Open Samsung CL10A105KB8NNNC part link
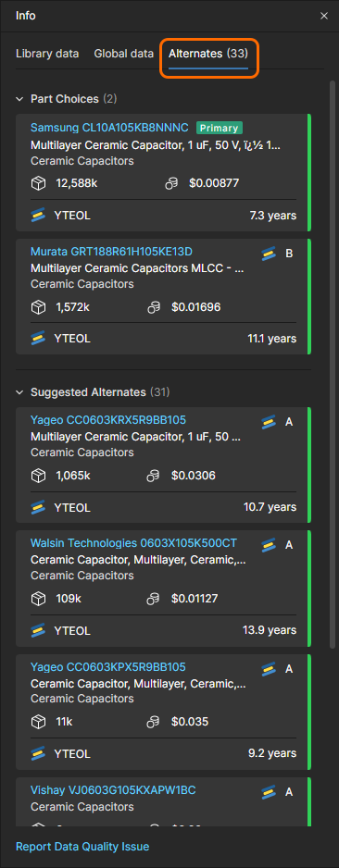 (109, 128)
